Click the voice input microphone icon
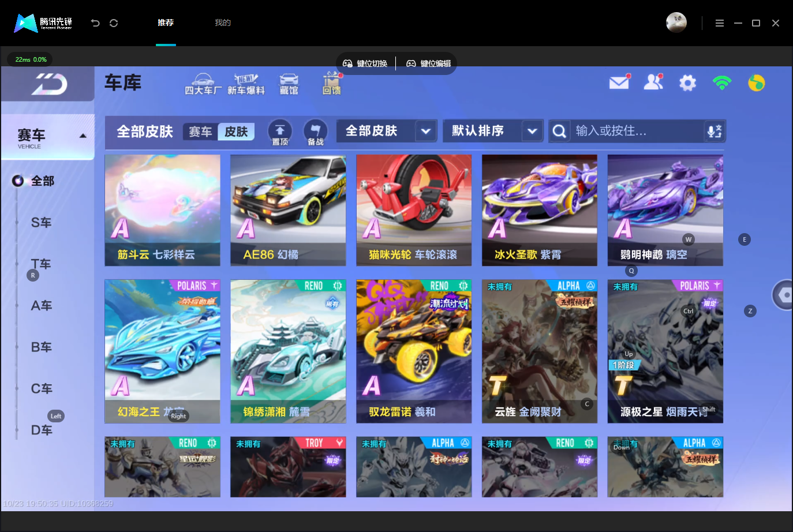The width and height of the screenshot is (793, 532). (x=714, y=131)
